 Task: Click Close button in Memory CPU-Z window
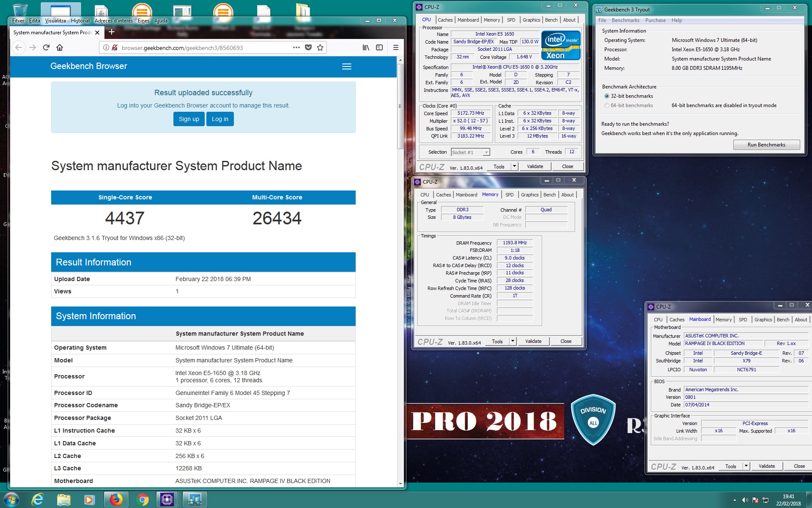point(566,341)
